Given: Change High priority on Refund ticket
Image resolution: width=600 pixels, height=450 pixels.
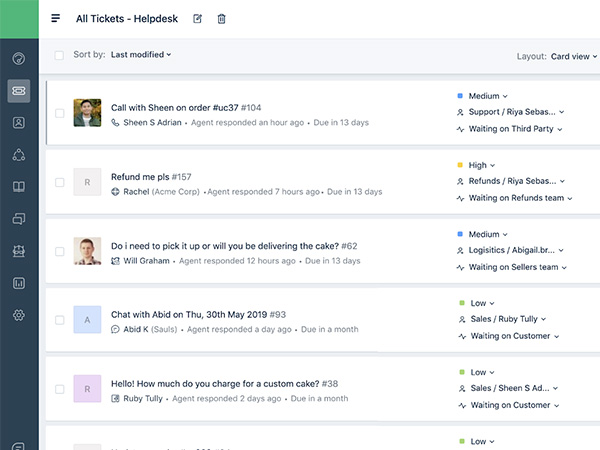Looking at the screenshot, I should point(482,165).
